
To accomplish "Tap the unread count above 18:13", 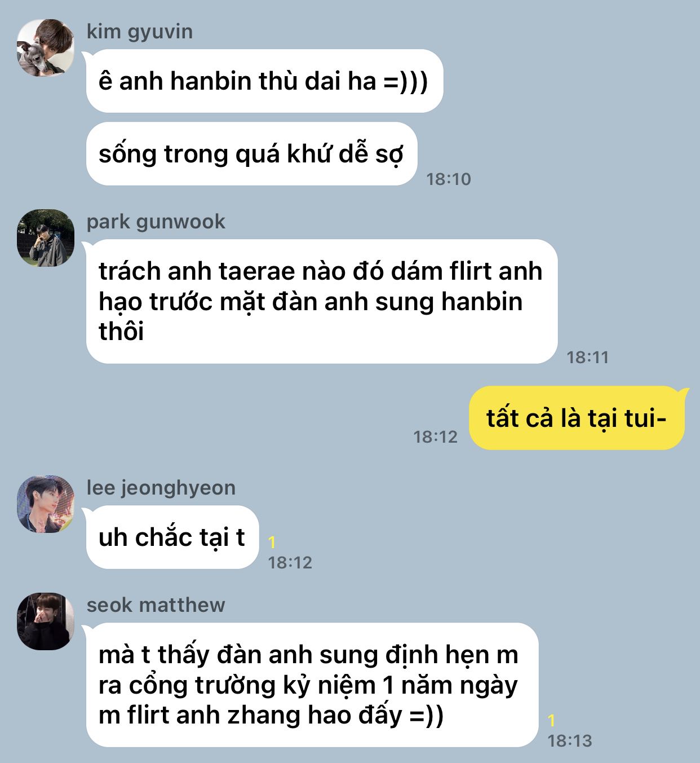I will [x=552, y=721].
